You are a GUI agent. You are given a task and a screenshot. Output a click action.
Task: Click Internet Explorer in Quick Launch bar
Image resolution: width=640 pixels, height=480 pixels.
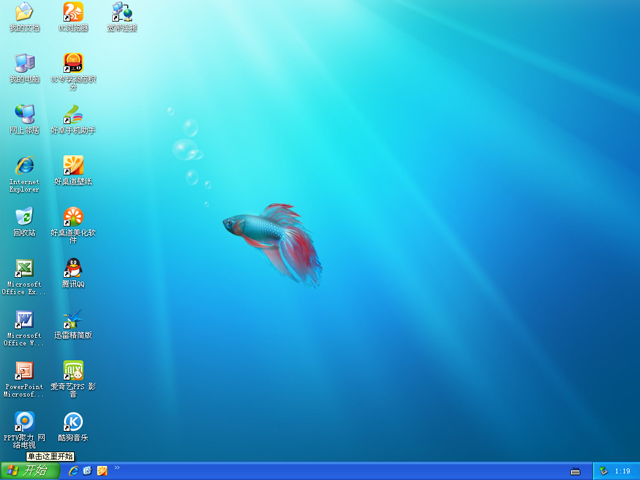tap(73, 471)
